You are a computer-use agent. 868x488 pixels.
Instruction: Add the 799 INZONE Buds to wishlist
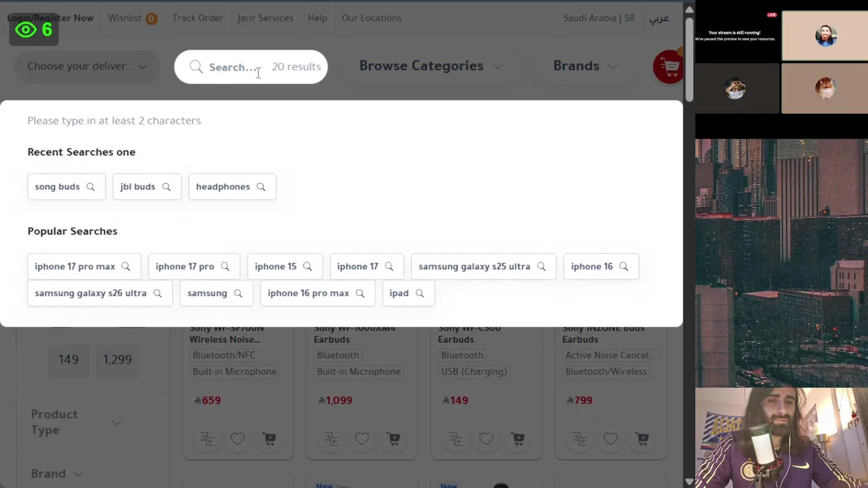610,439
